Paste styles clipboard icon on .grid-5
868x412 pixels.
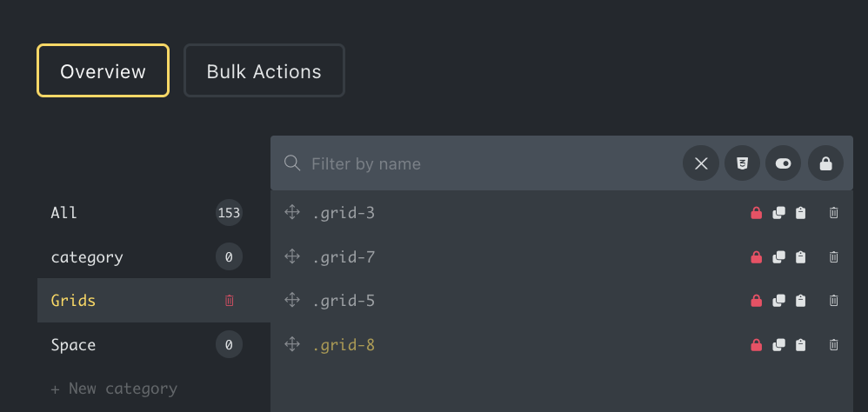[x=800, y=301]
